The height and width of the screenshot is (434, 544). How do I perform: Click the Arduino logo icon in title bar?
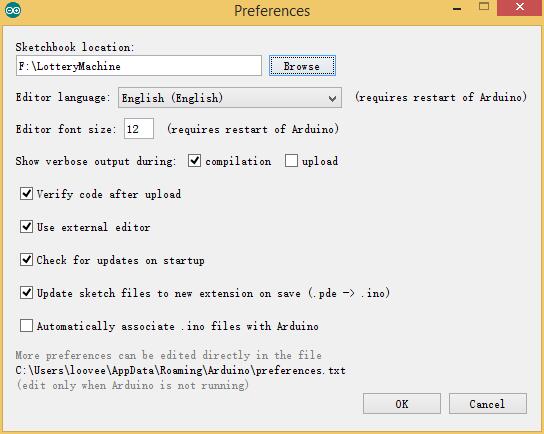coord(13,10)
